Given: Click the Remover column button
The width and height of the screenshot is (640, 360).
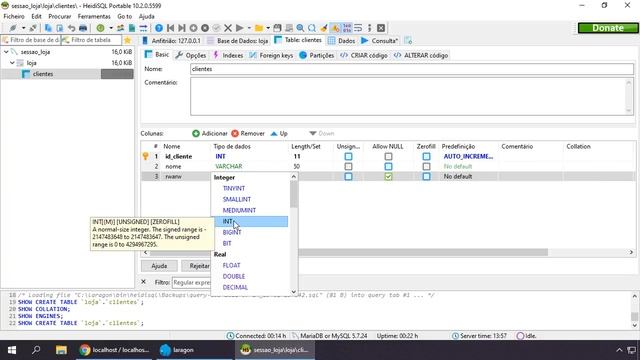Looking at the screenshot, I should coord(248,133).
